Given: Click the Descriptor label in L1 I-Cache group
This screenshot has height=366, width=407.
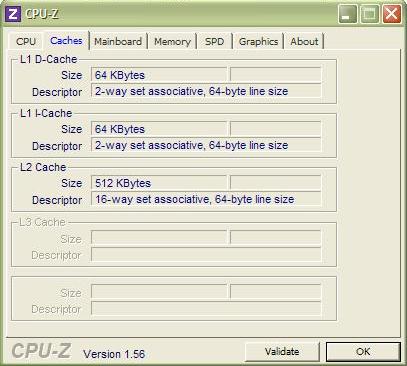Looking at the screenshot, I should tap(57, 146).
